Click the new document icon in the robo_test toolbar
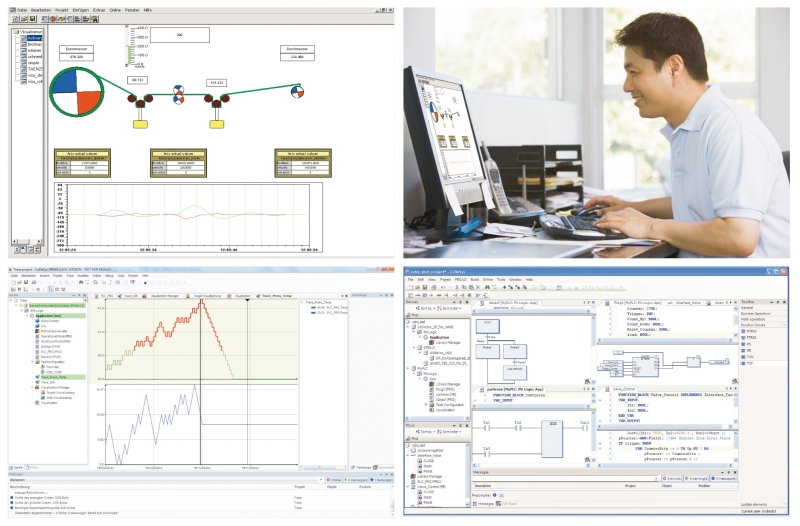The height and width of the screenshot is (526, 800). pyautogui.click(x=411, y=287)
